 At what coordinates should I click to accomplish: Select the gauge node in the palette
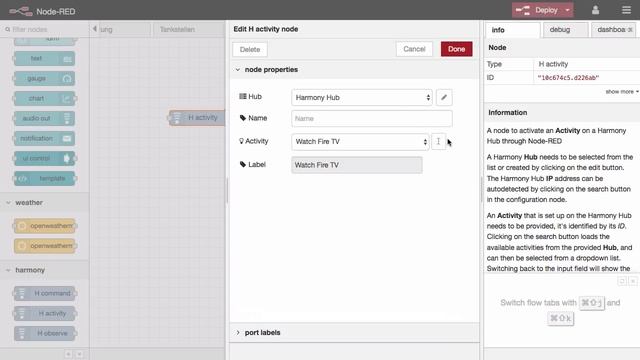coord(44,78)
